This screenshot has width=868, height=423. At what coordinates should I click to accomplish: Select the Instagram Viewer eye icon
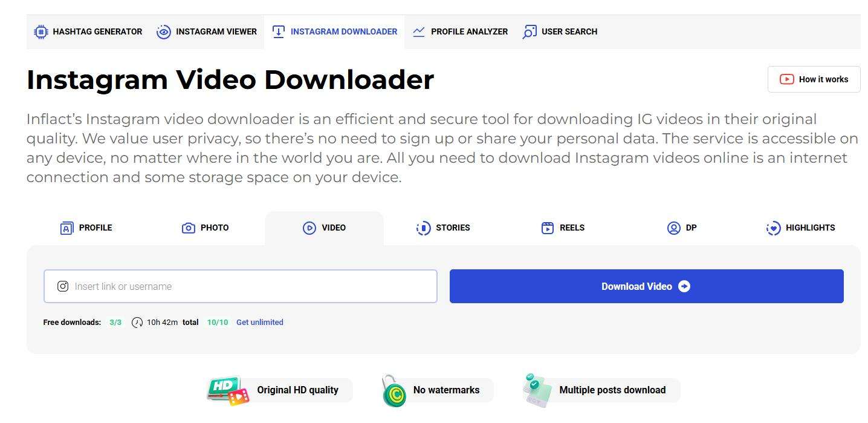pos(163,31)
